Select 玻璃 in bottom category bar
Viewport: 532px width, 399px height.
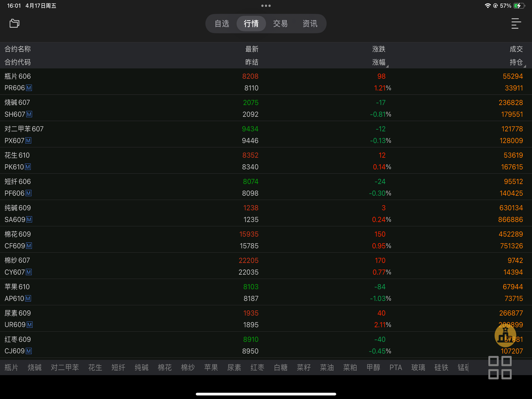click(x=418, y=367)
